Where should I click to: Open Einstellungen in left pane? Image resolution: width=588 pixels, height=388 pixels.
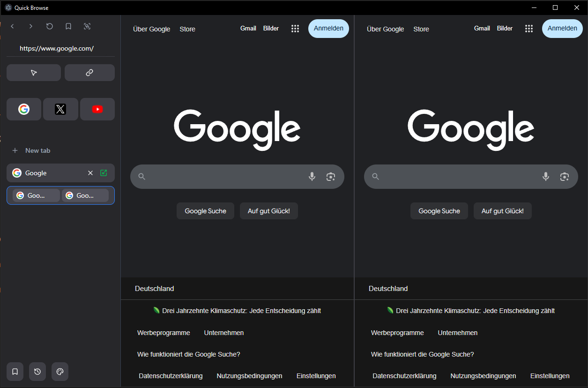click(316, 376)
